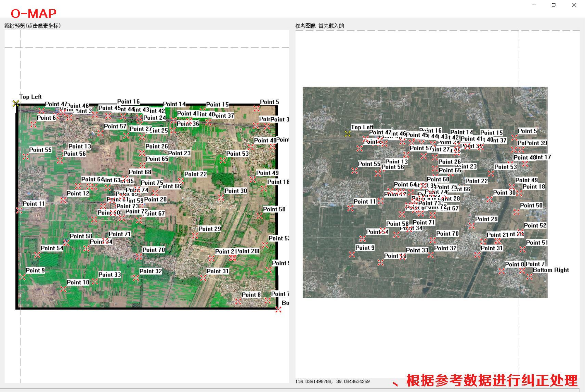Click the yellow Top Left marker in left preview
The image size is (585, 392).
pyautogui.click(x=15, y=103)
